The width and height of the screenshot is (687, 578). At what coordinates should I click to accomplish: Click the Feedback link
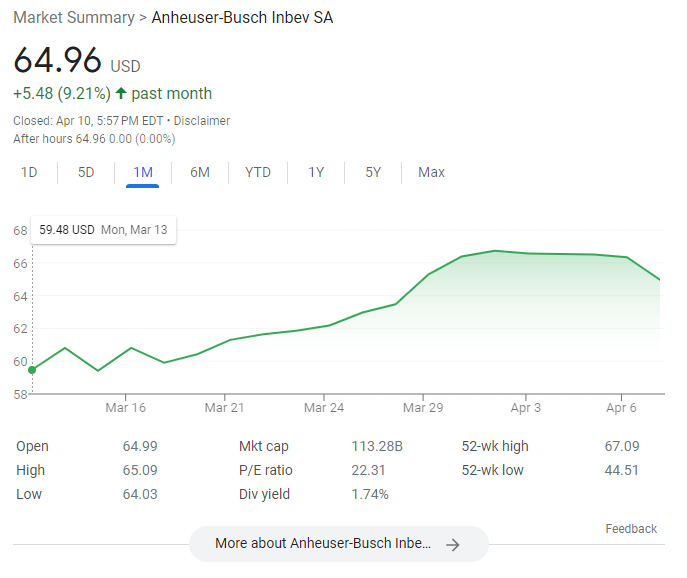[x=631, y=528]
